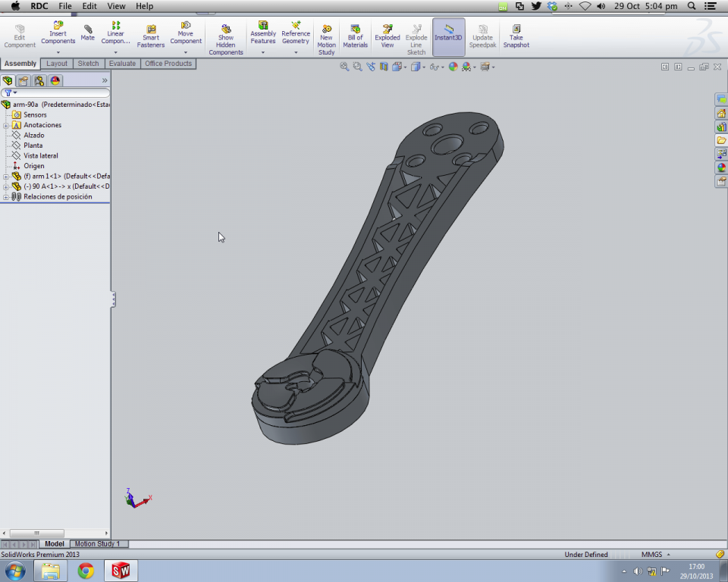Toggle the Instant3D mode button

[448, 36]
